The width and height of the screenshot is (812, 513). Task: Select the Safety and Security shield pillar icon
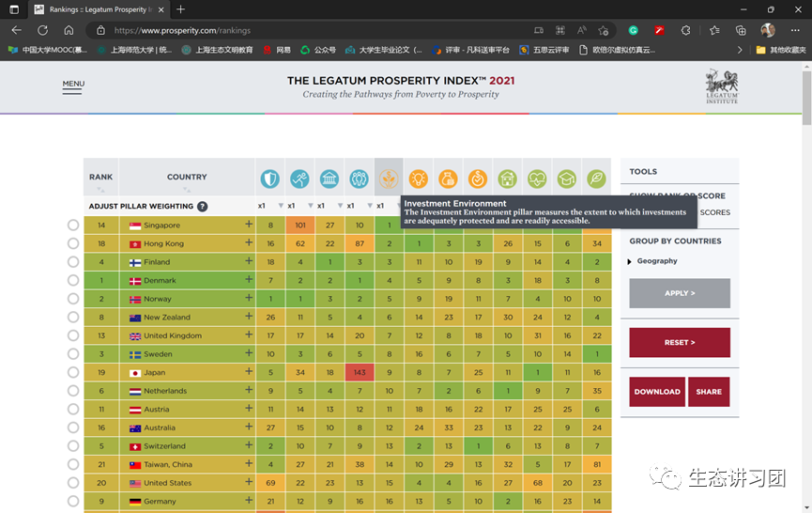[269, 179]
